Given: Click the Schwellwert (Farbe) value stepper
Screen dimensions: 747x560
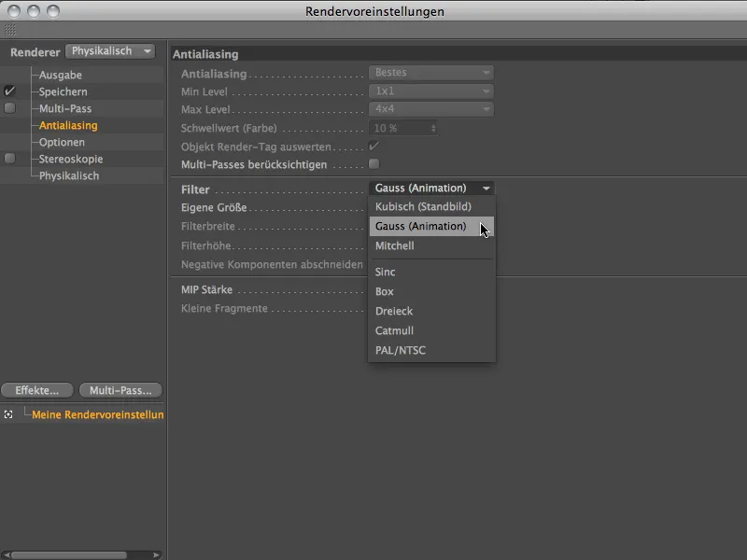Looking at the screenshot, I should tap(432, 129).
